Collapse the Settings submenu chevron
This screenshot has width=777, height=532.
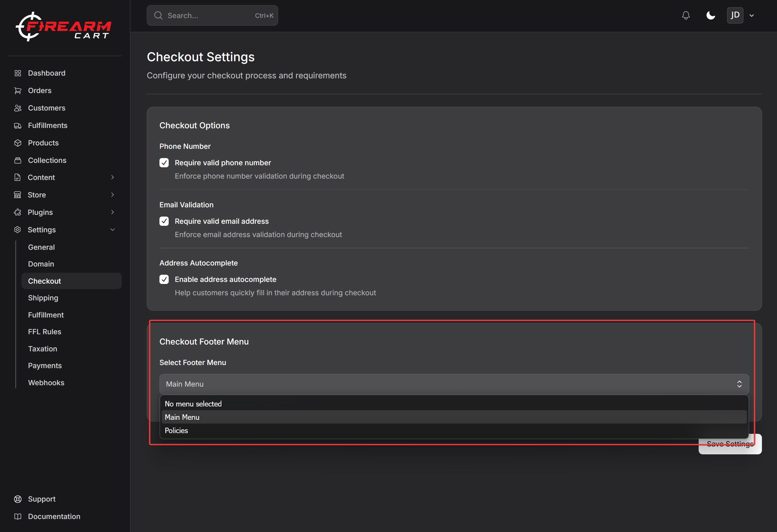[113, 230]
